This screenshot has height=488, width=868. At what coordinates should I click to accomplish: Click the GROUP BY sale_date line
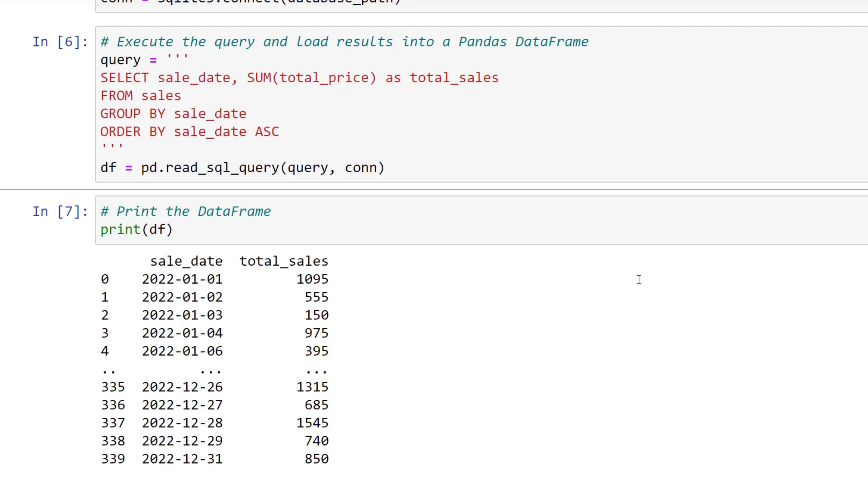tap(173, 113)
